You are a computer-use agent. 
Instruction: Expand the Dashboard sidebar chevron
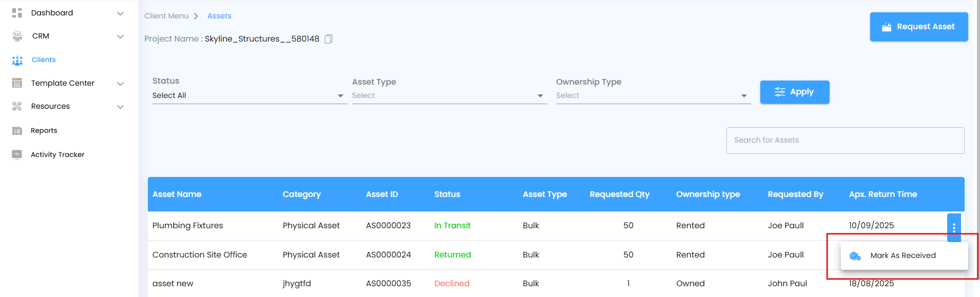[121, 13]
